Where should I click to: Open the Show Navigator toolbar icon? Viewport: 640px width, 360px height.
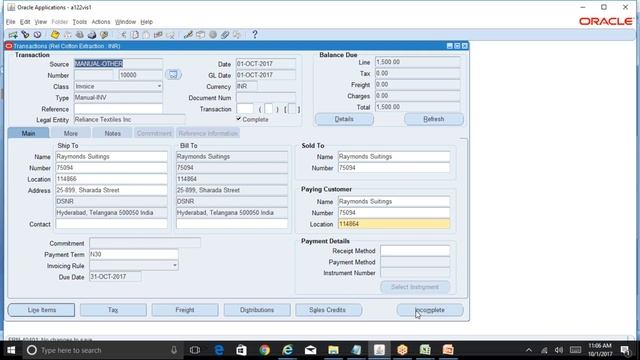tap(38, 35)
